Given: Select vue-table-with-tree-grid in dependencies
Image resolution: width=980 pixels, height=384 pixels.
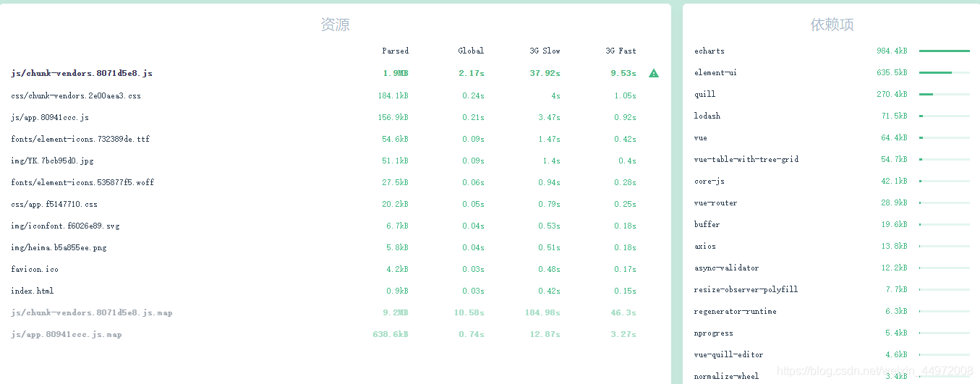Looking at the screenshot, I should click(x=832, y=159).
